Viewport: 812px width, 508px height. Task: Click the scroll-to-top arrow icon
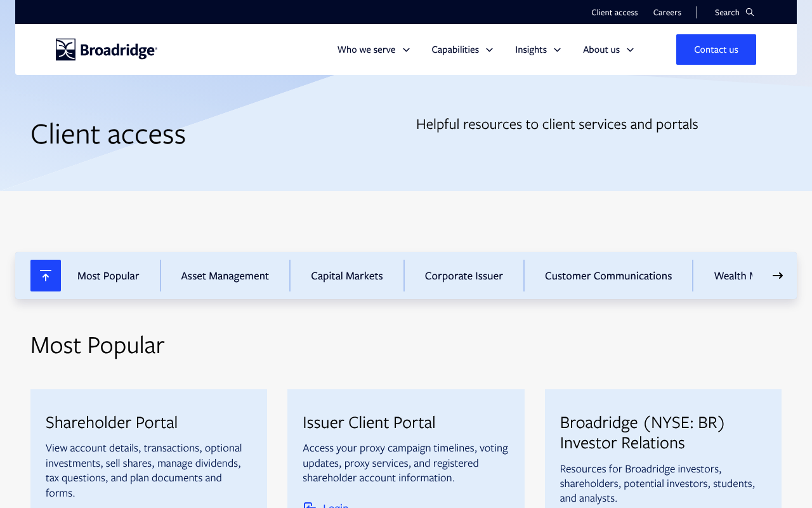point(46,276)
